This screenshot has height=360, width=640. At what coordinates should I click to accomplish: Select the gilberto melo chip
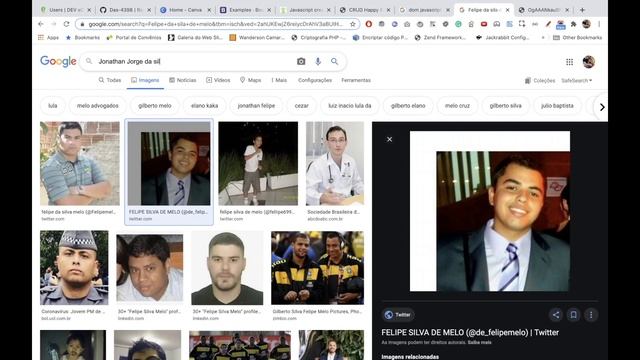click(155, 106)
